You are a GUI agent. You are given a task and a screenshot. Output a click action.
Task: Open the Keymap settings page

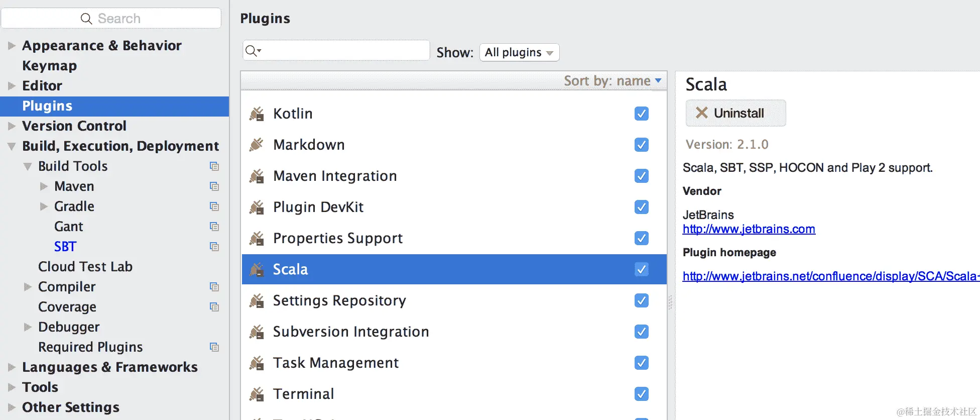[50, 66]
